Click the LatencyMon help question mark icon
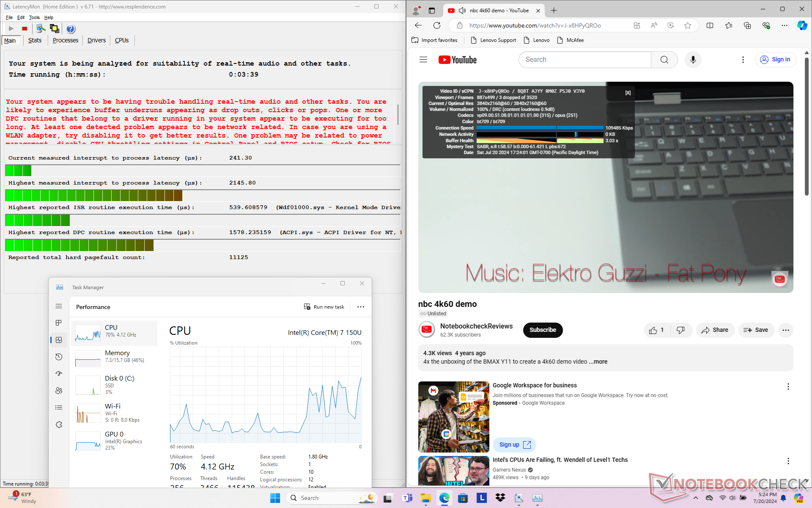 pos(71,29)
